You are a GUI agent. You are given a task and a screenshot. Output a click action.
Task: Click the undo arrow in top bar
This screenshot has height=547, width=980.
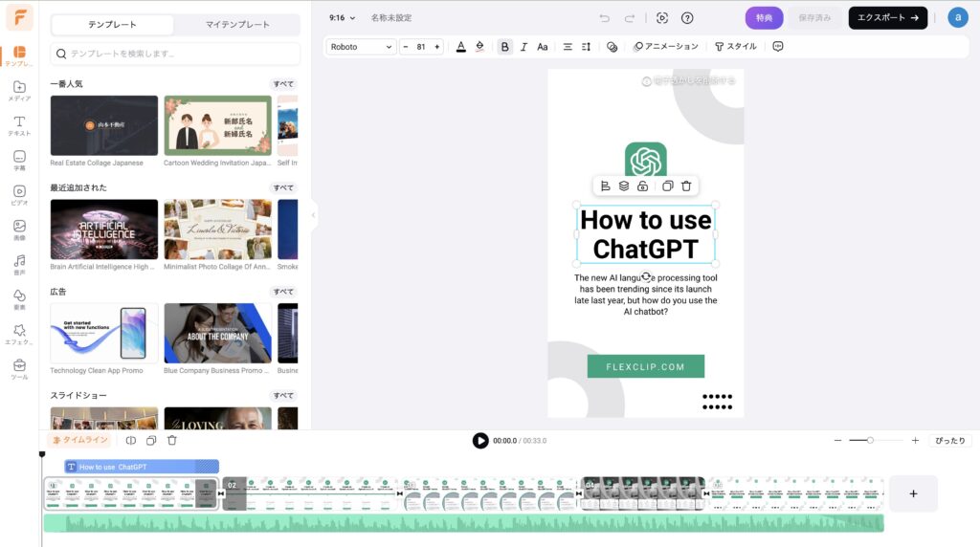tap(604, 17)
